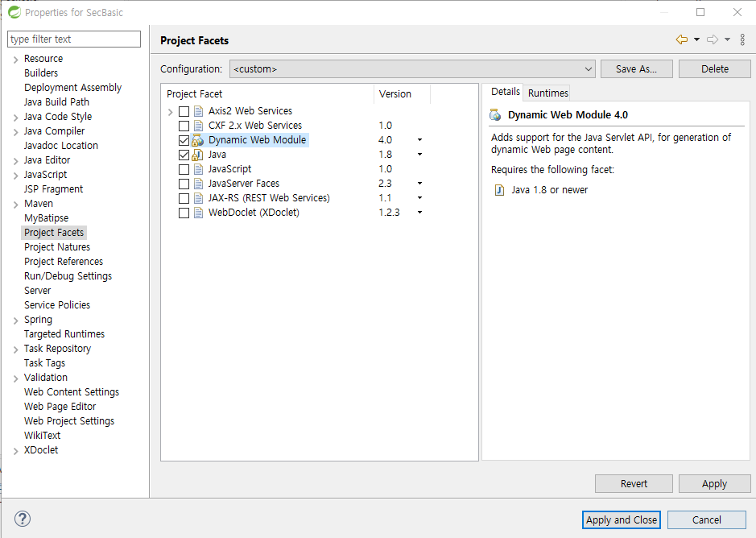
Task: Click Apply and Close
Action: 621,519
